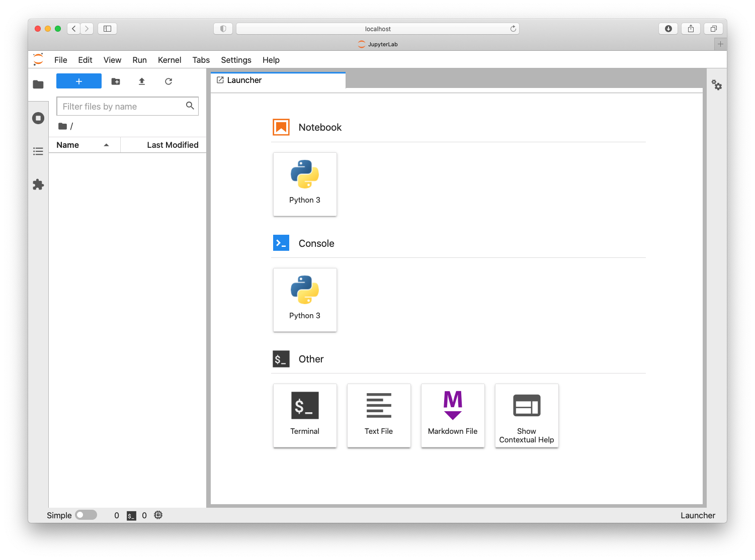Open the table of contents sidebar panel
Image resolution: width=755 pixels, height=560 pixels.
38,151
